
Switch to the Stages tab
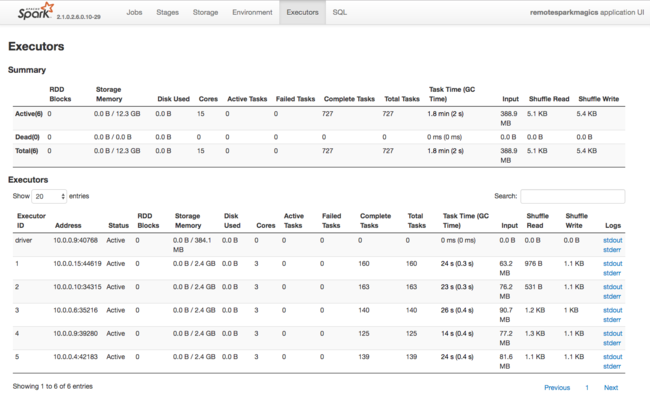click(x=167, y=13)
